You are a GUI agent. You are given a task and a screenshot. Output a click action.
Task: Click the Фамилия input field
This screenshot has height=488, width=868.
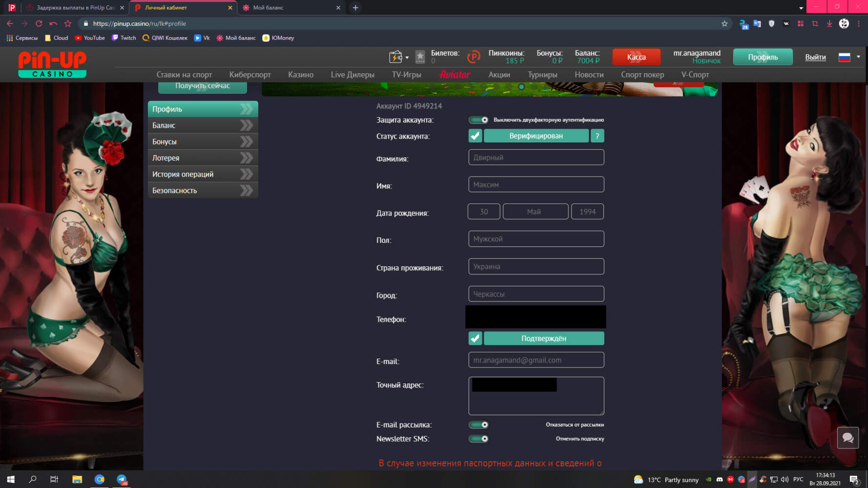(536, 157)
